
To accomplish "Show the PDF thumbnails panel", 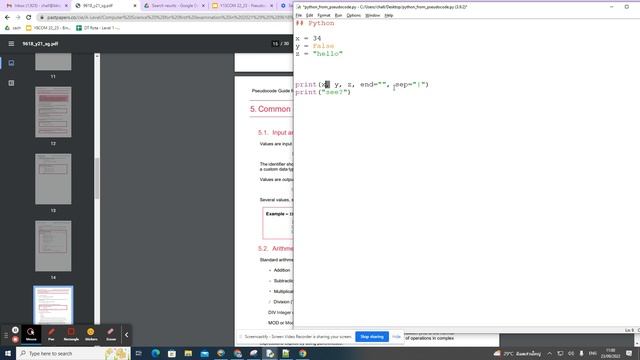I will (x=11, y=63).
